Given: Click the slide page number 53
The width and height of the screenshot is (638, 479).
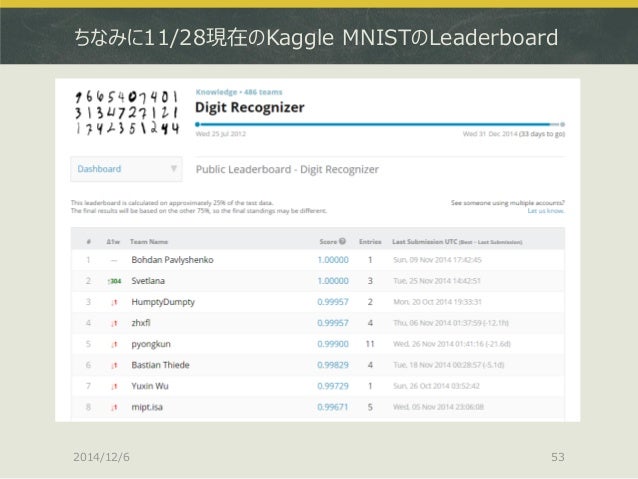Looking at the screenshot, I should point(558,457).
